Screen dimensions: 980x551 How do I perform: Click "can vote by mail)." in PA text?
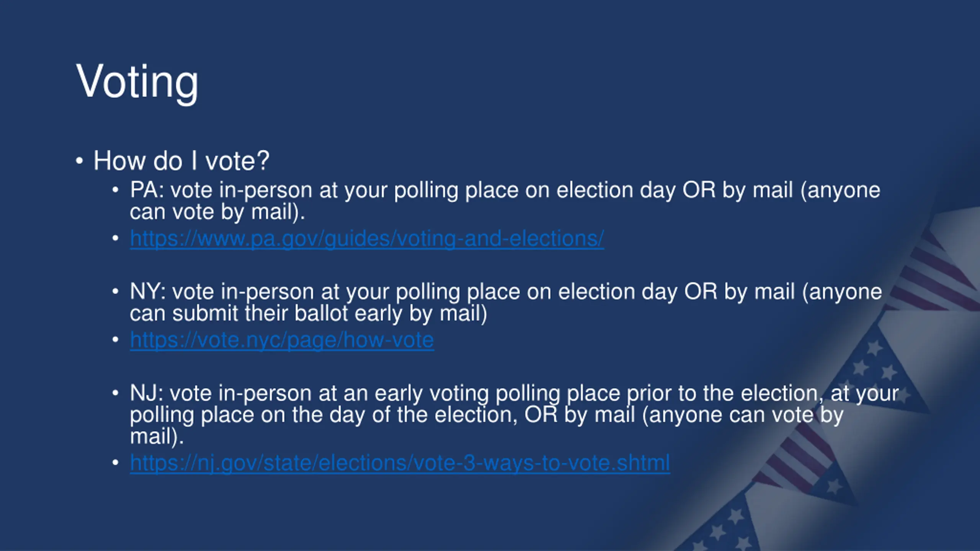coord(217,212)
